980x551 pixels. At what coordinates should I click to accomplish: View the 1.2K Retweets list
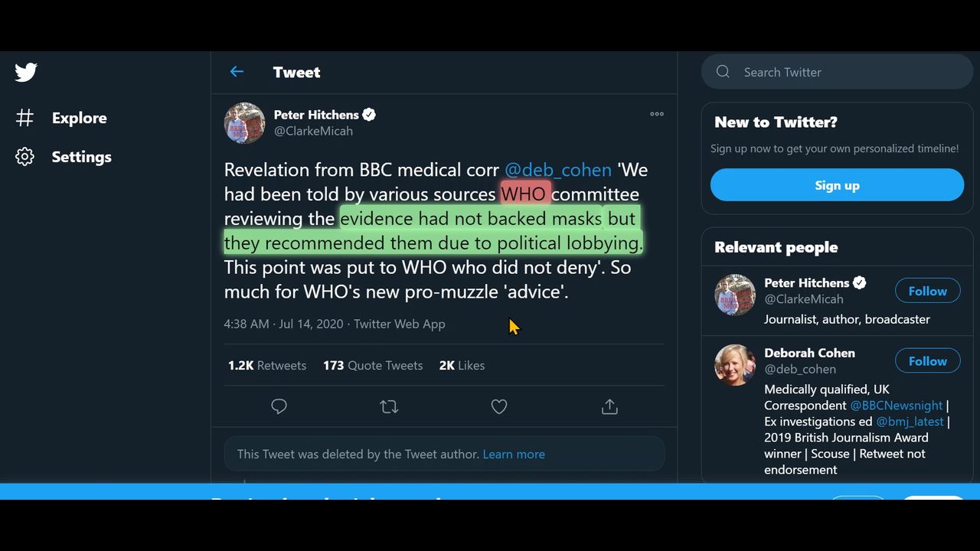coord(266,366)
